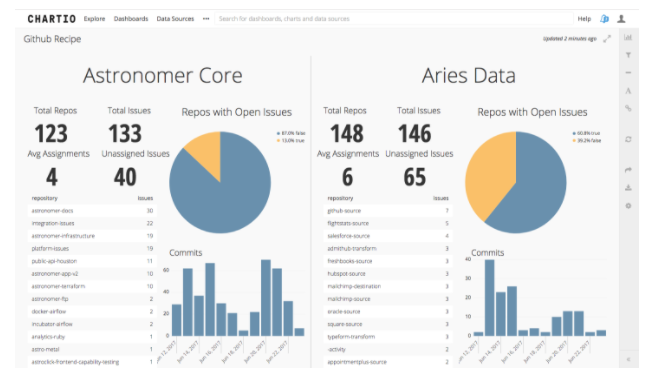Screen dimensions: 648x380
Task: Select the docker-airflow row
Action: pos(92,311)
